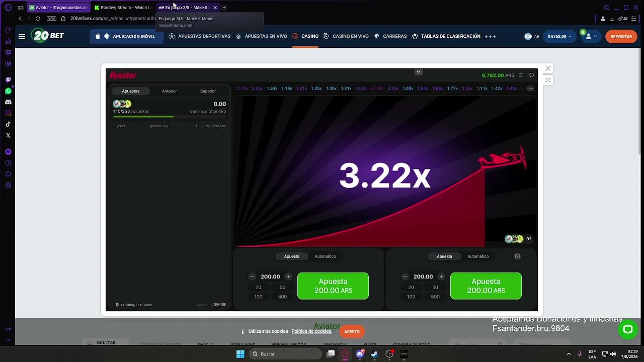Switch to the Superior tab

tap(208, 91)
